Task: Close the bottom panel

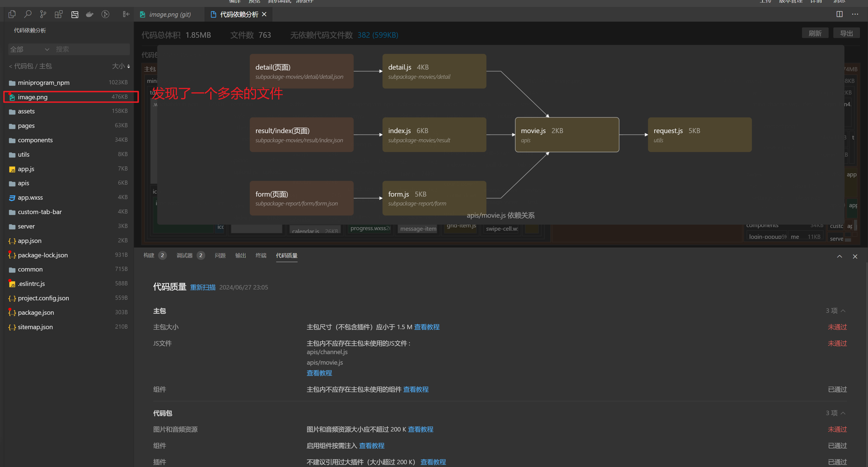Action: (855, 257)
